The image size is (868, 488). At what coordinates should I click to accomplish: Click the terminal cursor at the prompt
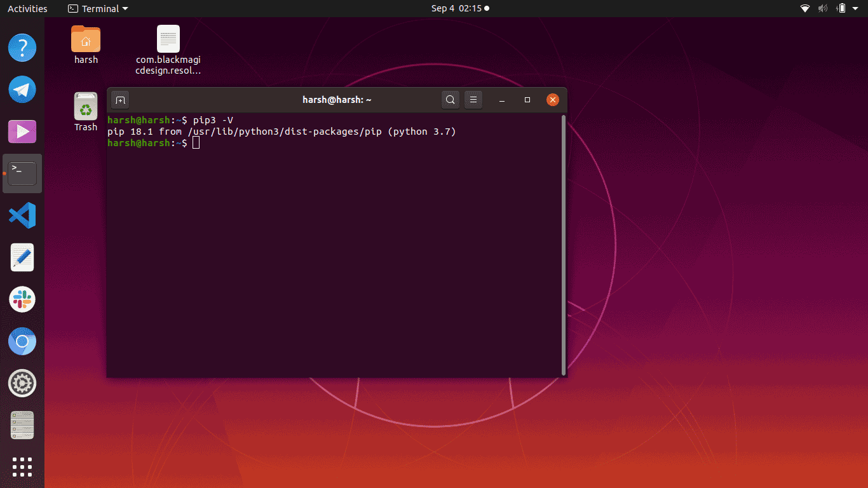pyautogui.click(x=196, y=143)
